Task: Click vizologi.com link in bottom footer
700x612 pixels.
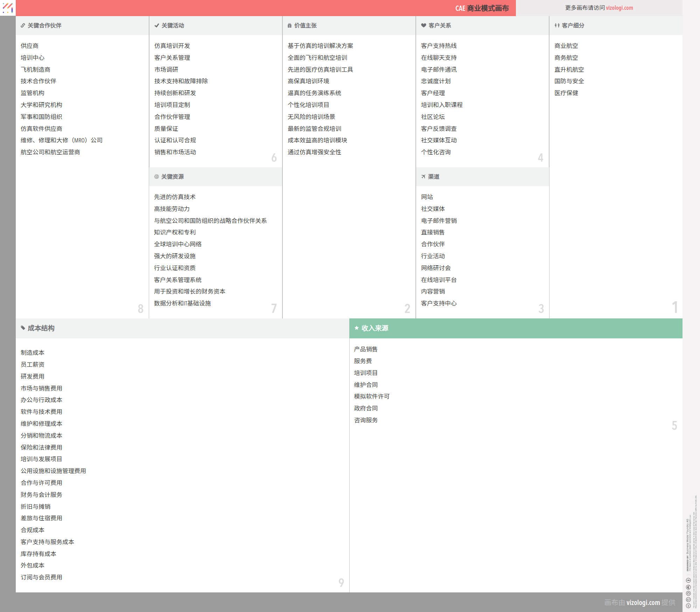Action: point(643,602)
